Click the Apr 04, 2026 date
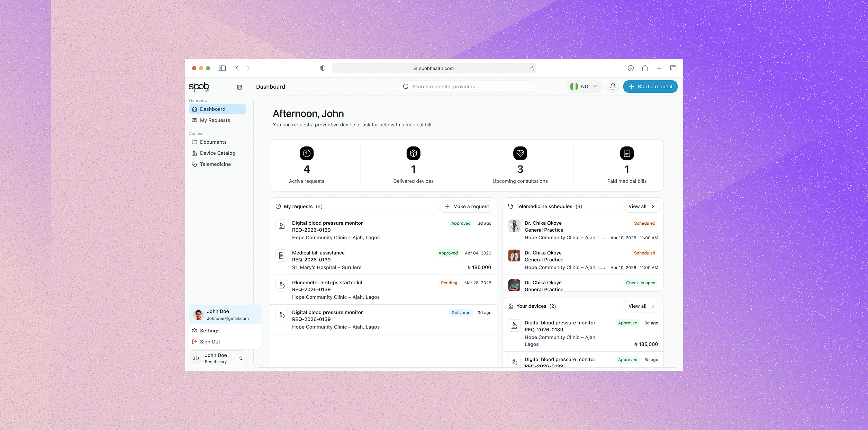 pos(478,253)
